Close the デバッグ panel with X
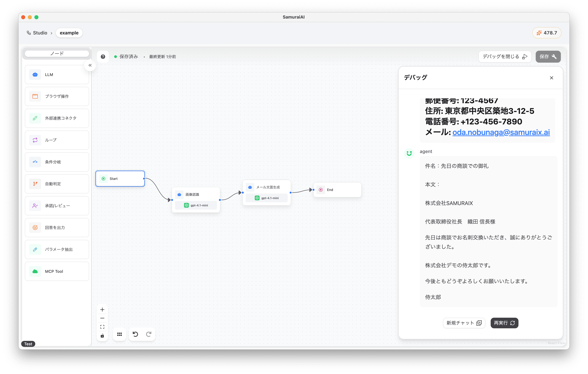This screenshot has height=374, width=588. [551, 78]
